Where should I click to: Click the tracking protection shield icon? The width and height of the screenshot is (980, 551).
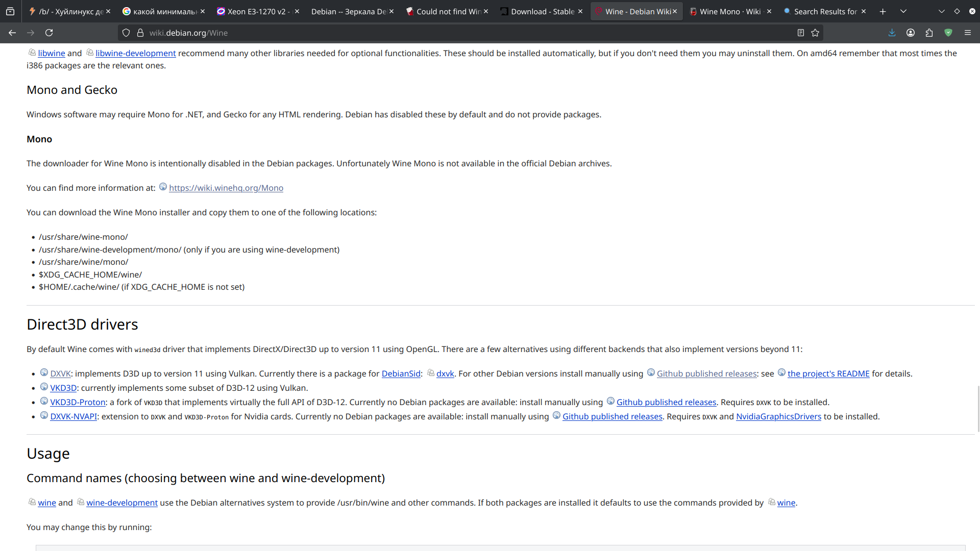[x=126, y=33]
